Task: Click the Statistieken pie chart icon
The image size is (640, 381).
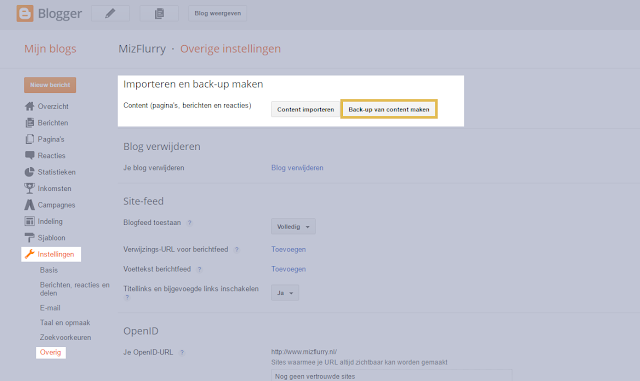Action: click(x=29, y=172)
